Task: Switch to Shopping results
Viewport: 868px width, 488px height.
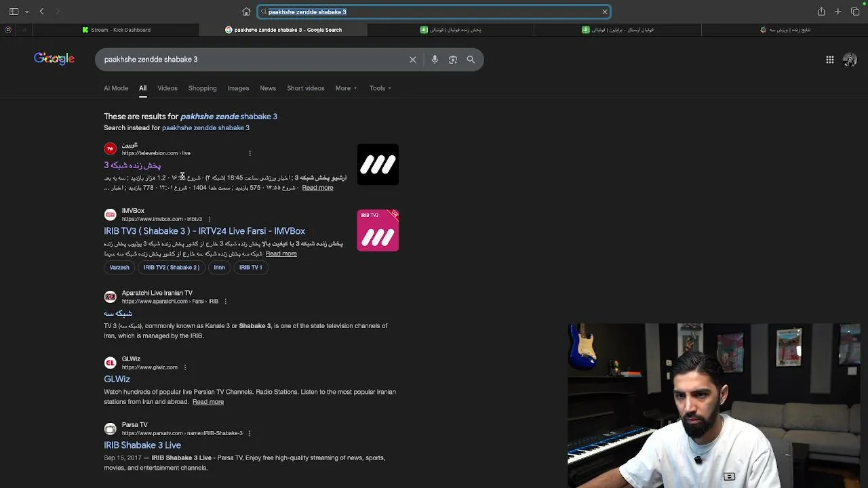Action: tap(202, 88)
